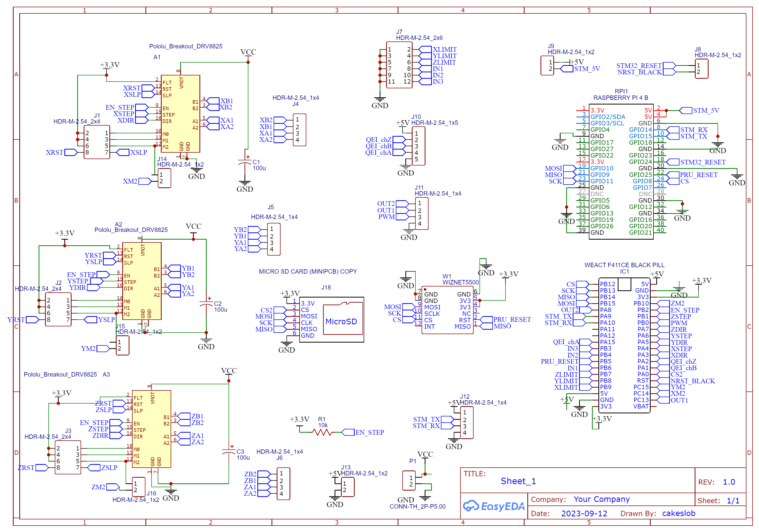
Task: Click the CONN-TH_2P-P5.00 label under P1
Action: tap(417, 506)
